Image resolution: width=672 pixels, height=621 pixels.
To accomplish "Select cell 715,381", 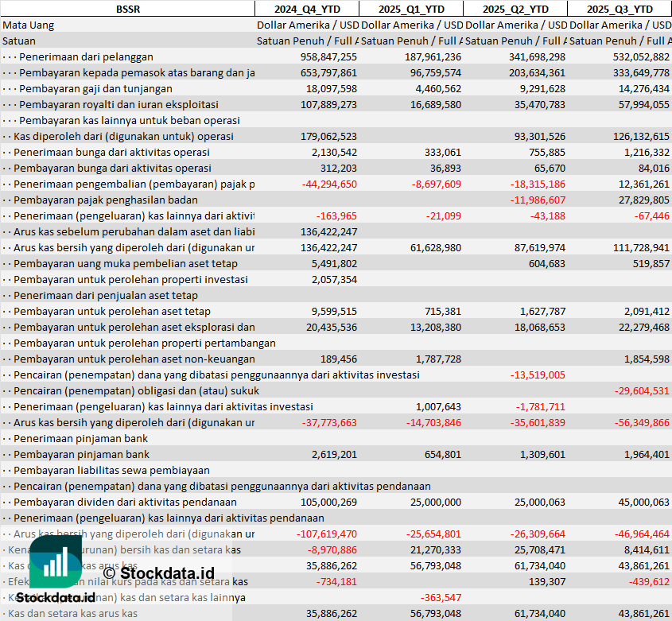I will coord(443,311).
